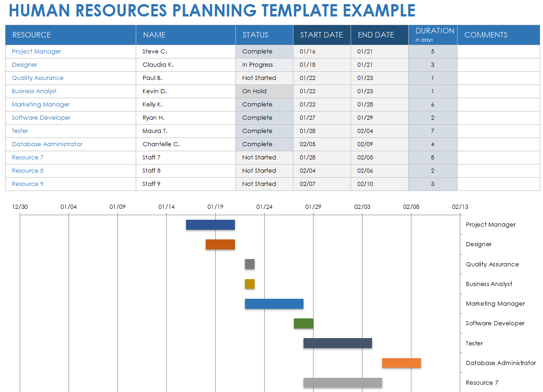Open the Business Analyst resource link
Viewport: 543px width, 392px height.
coord(34,91)
